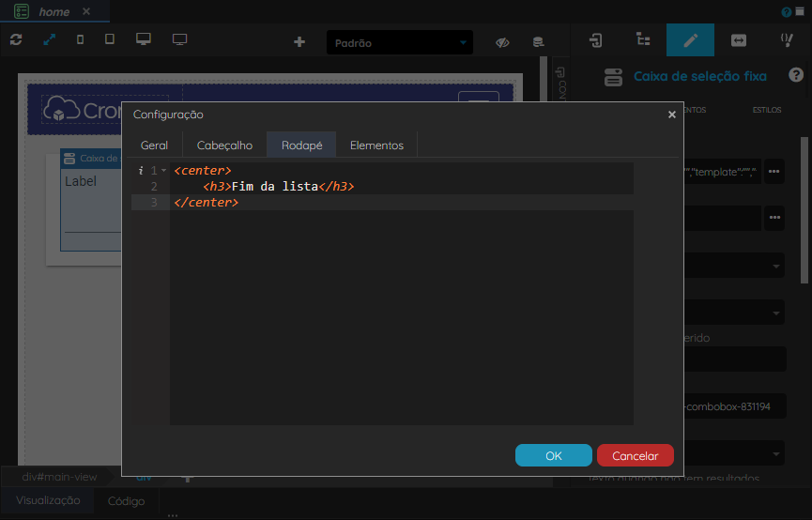812x520 pixels.
Task: Close the home tab
Action: 86,11
